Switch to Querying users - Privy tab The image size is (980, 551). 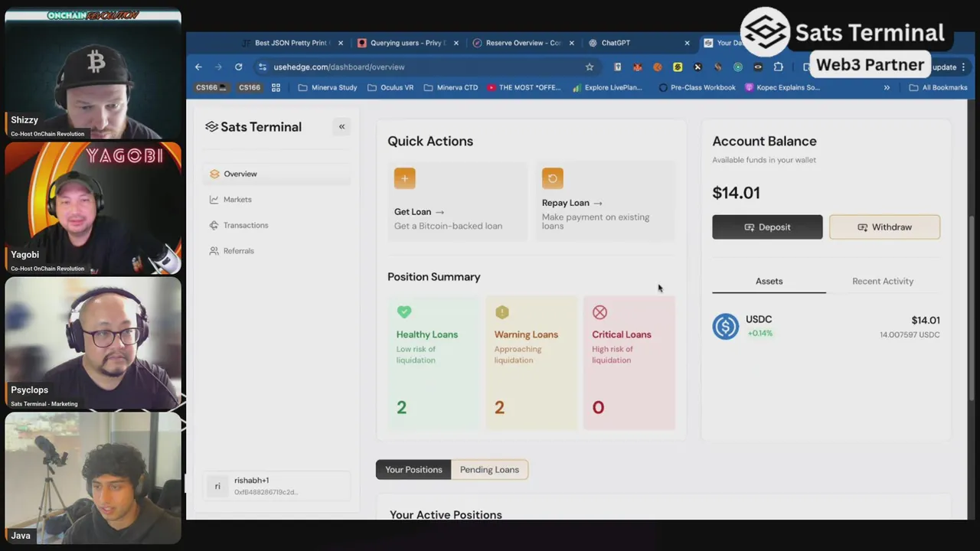408,43
